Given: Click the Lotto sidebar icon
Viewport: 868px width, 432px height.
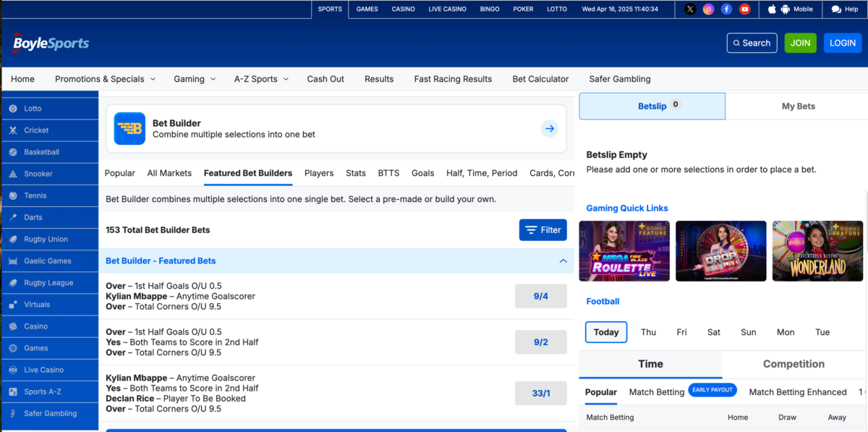Looking at the screenshot, I should (13, 109).
